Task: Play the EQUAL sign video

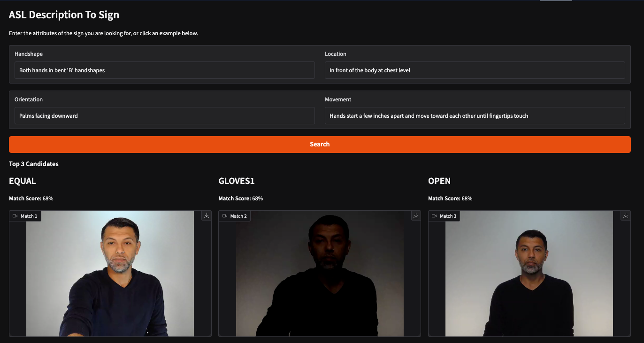Action: [110, 277]
